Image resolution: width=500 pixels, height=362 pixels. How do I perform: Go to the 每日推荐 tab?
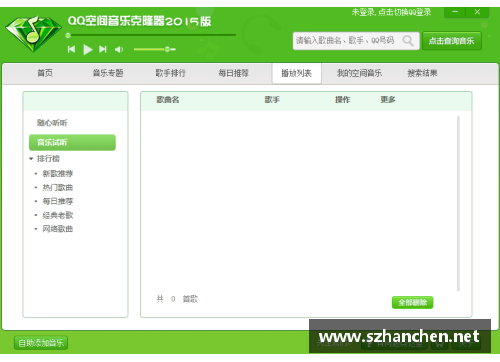234,73
